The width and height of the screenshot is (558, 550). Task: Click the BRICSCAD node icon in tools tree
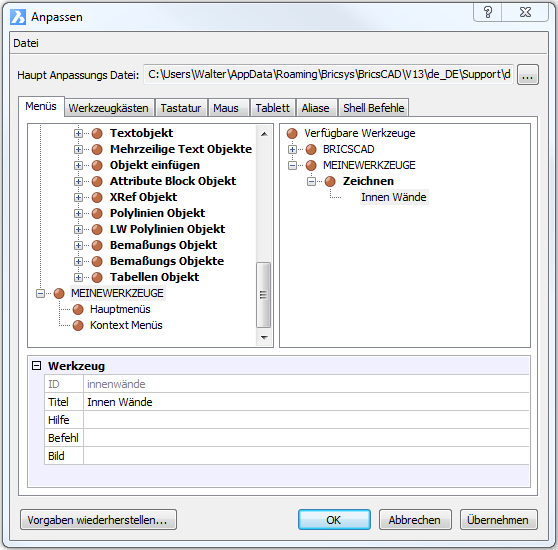click(x=311, y=149)
